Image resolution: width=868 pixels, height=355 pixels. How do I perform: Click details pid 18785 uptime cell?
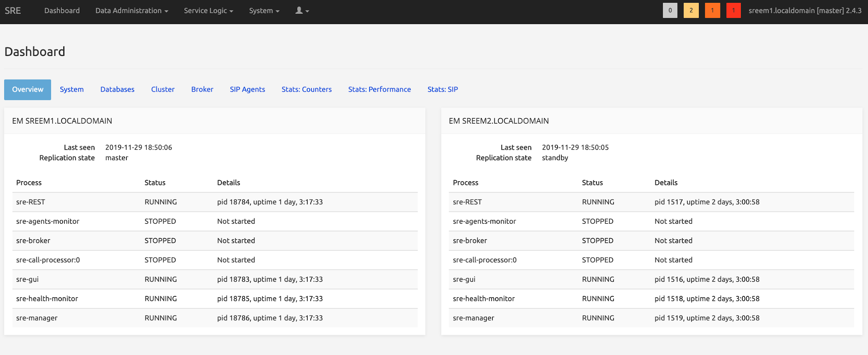pyautogui.click(x=270, y=299)
